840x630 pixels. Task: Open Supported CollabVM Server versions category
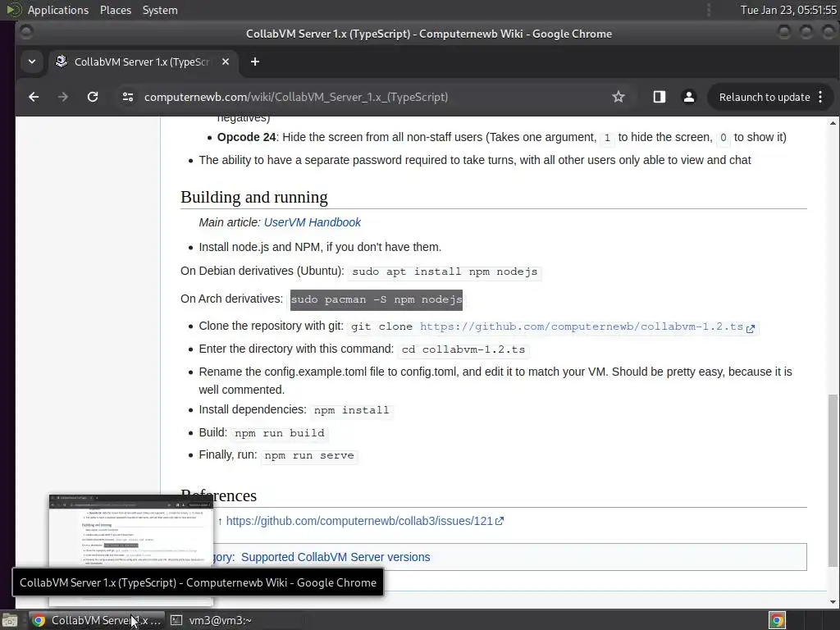click(336, 557)
